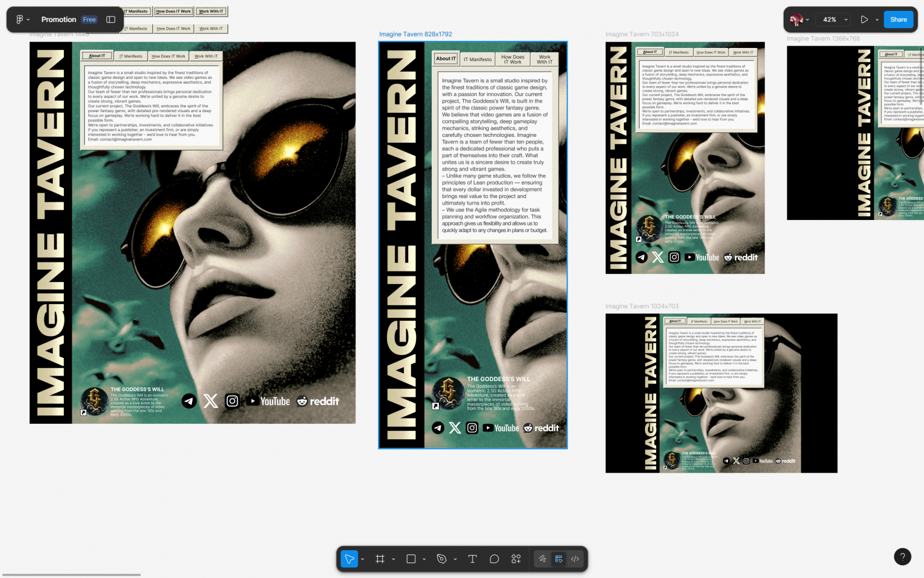Viewport: 924px width, 578px height.
Task: Click About IT tab in the leftmost 1440 frame
Action: click(97, 56)
